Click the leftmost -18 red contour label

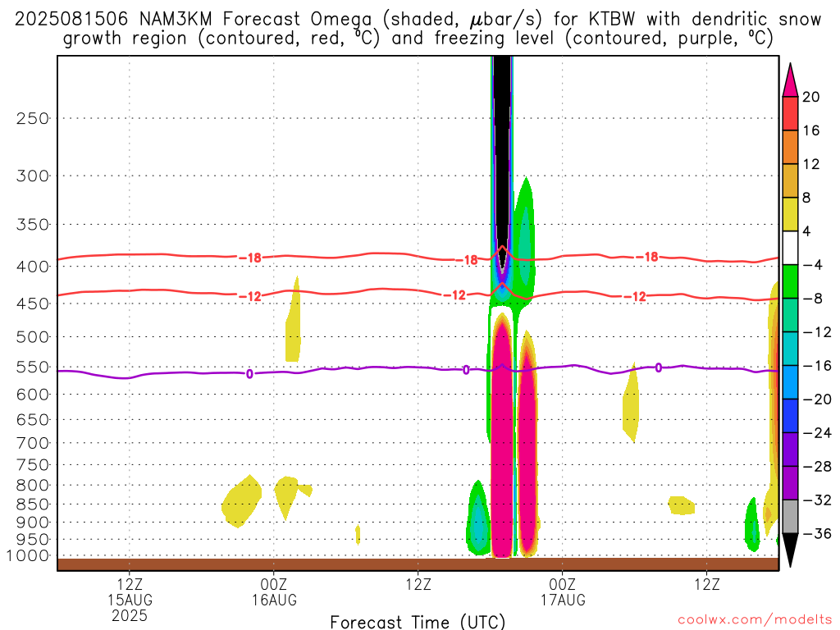tap(250, 258)
